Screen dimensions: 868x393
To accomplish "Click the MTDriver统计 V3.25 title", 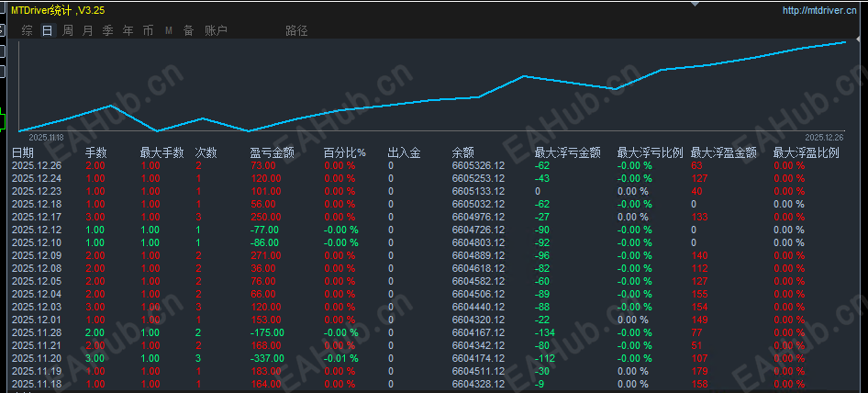I will pos(58,10).
